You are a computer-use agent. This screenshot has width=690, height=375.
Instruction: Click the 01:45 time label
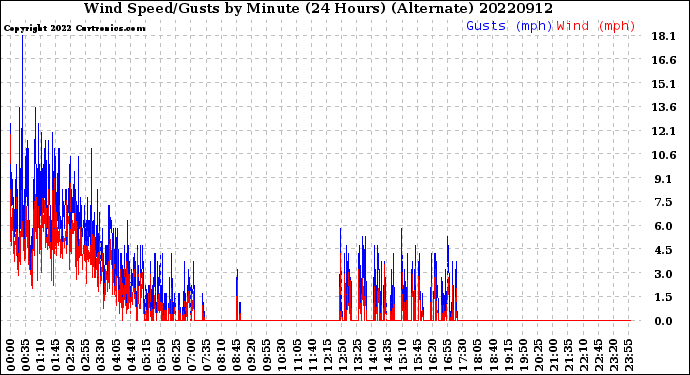[55, 355]
